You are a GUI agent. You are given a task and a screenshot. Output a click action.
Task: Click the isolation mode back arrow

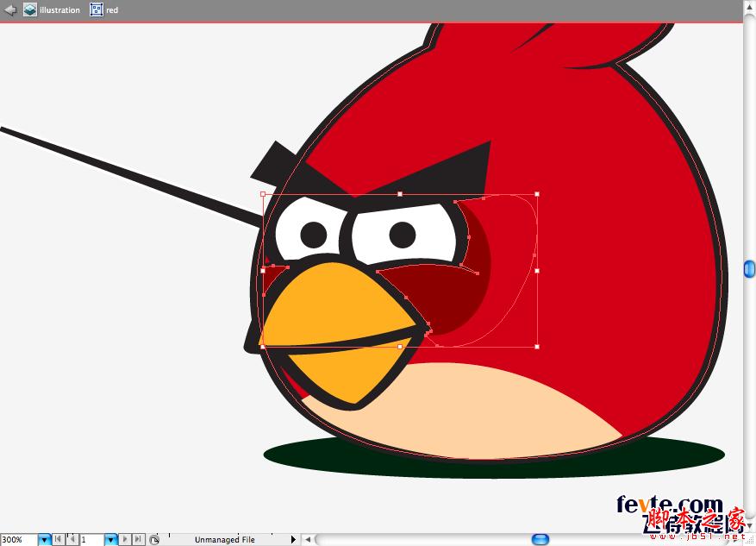10,9
